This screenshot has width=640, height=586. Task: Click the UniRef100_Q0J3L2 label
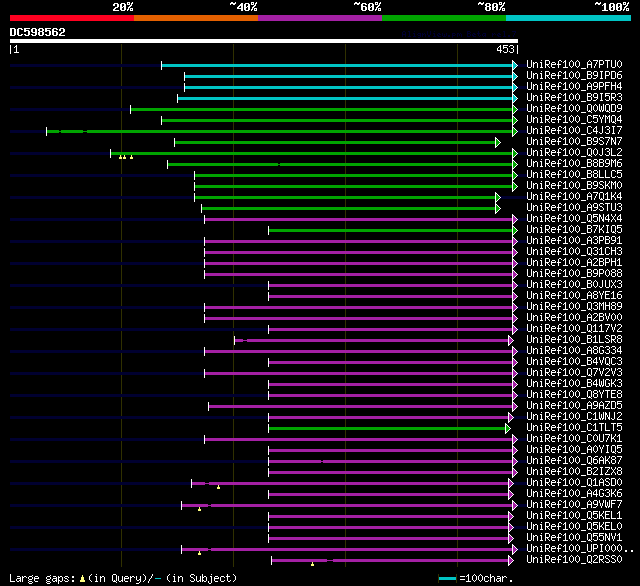pyautogui.click(x=574, y=153)
